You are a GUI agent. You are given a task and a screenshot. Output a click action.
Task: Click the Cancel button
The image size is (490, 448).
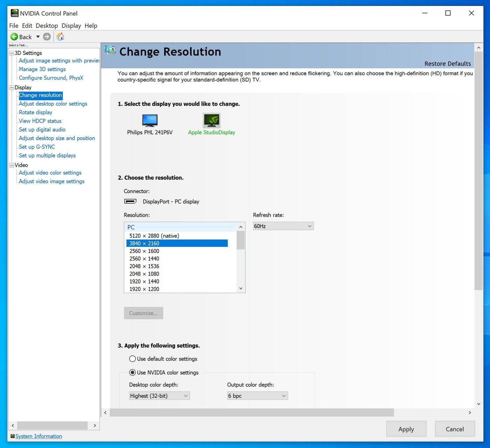(455, 429)
